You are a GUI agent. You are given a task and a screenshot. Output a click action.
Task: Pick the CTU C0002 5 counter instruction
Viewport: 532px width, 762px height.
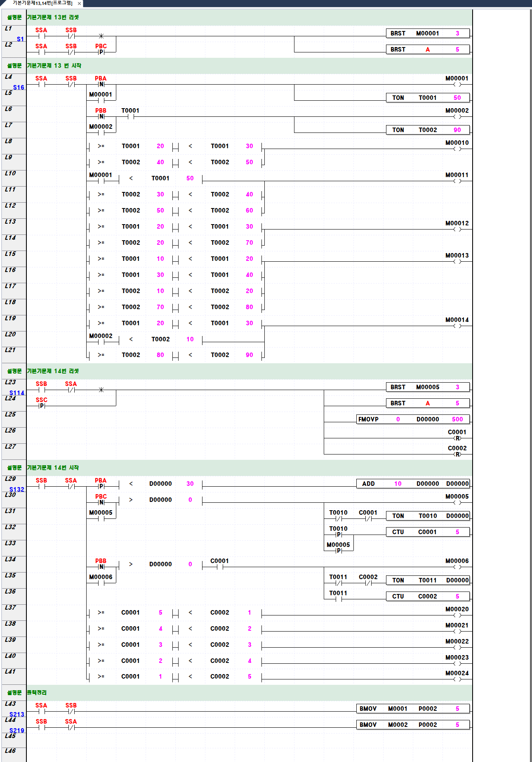point(427,596)
